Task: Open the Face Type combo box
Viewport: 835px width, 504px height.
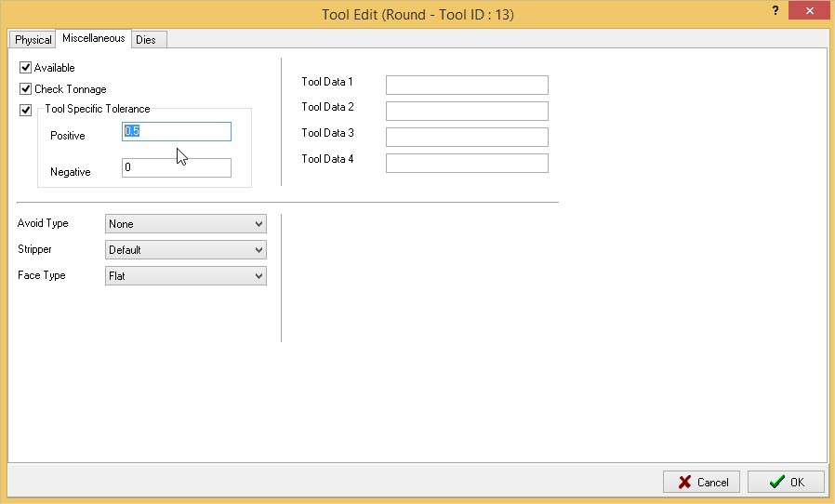Action: pyautogui.click(x=186, y=276)
